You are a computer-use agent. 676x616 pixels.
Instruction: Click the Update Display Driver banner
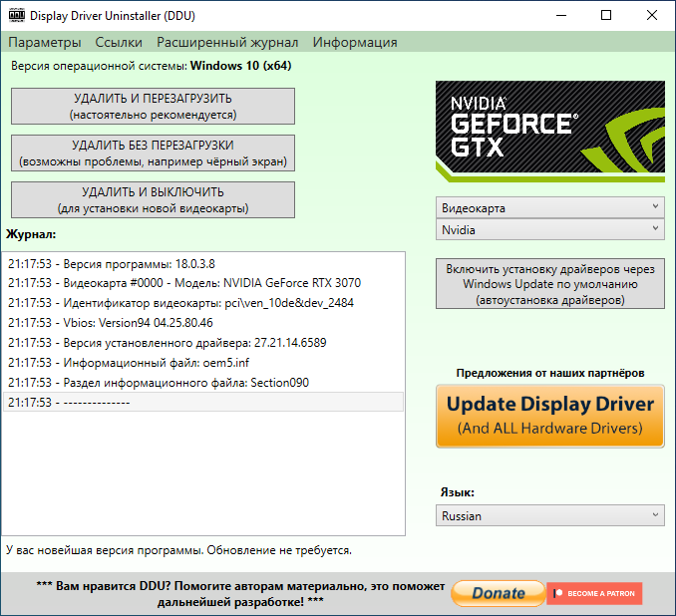click(x=550, y=417)
